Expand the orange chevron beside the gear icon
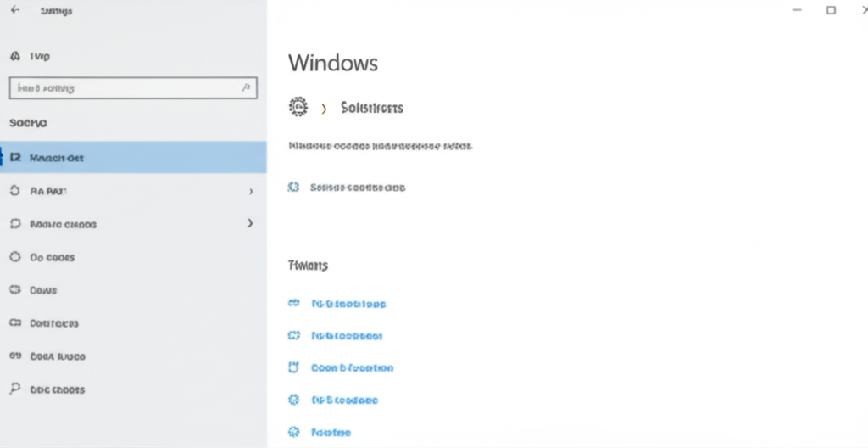The height and width of the screenshot is (448, 868). (324, 108)
